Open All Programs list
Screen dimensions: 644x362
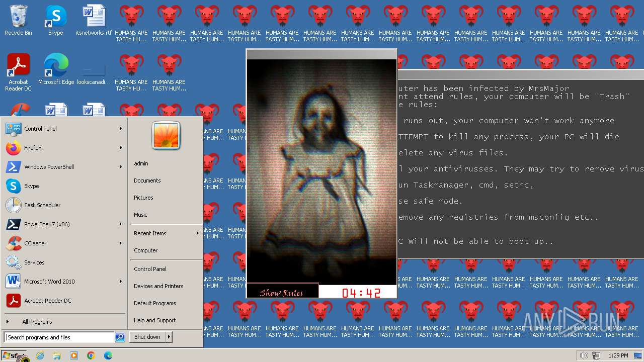pyautogui.click(x=37, y=322)
